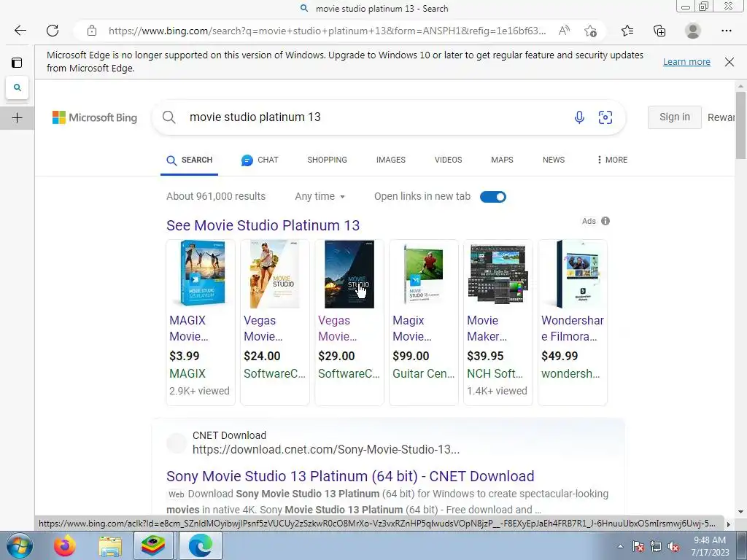This screenshot has height=560, width=747.
Task: Switch to the NEWS tab
Action: [554, 160]
